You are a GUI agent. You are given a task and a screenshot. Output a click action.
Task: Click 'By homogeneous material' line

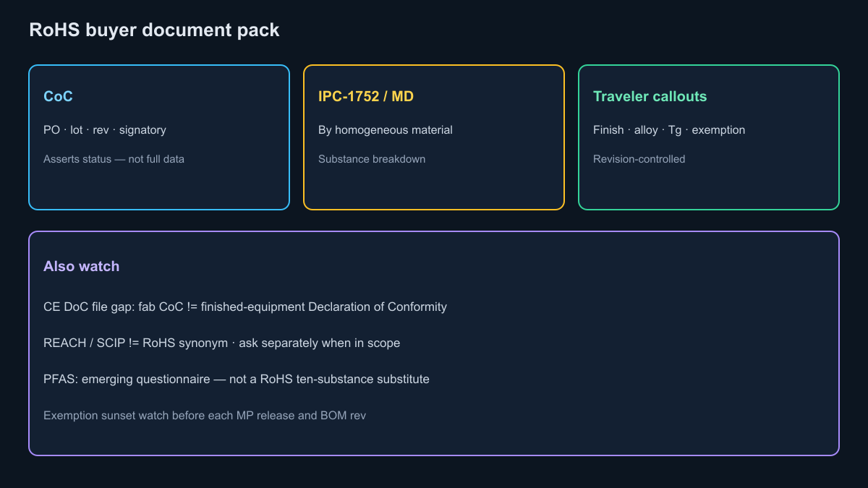tap(386, 130)
